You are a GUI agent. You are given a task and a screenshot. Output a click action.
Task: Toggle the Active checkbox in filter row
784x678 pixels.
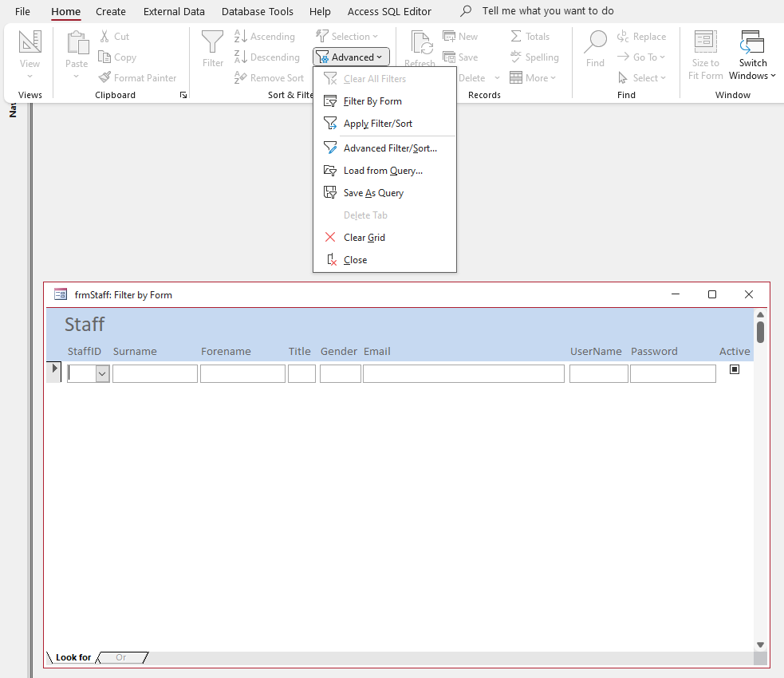(x=735, y=369)
